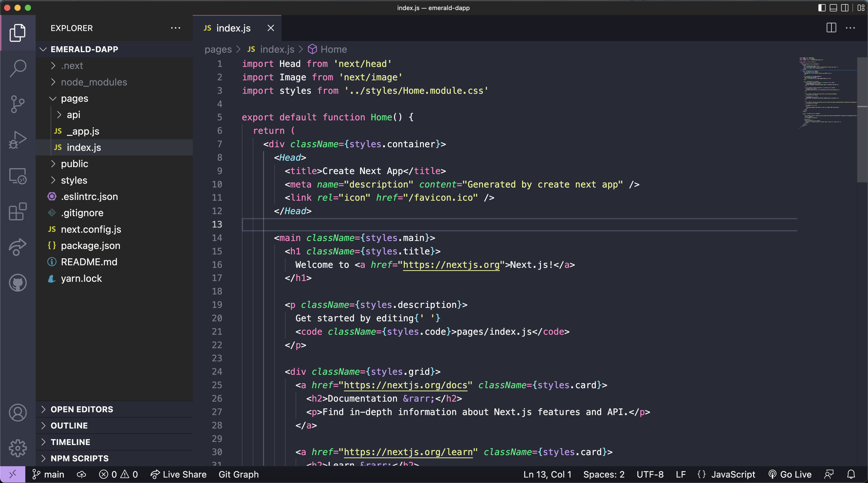Open the package.json file
This screenshot has height=483, width=868.
(114, 246)
